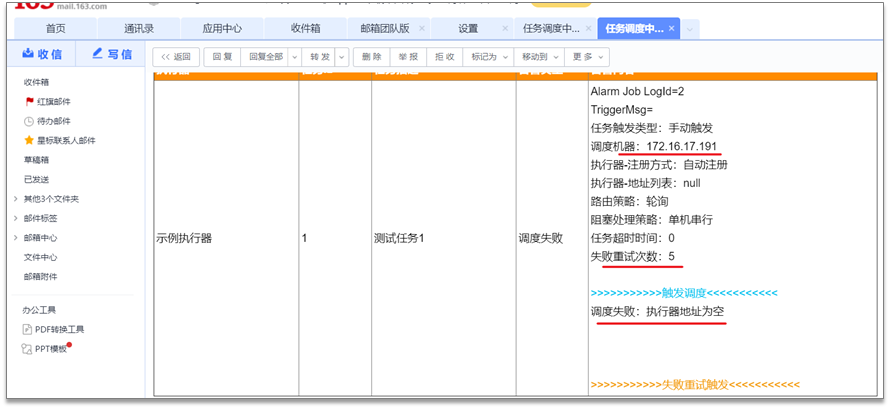This screenshot has height=409, width=890.
Task: Close the inactive 任务调度中 tab
Action: pyautogui.click(x=588, y=28)
